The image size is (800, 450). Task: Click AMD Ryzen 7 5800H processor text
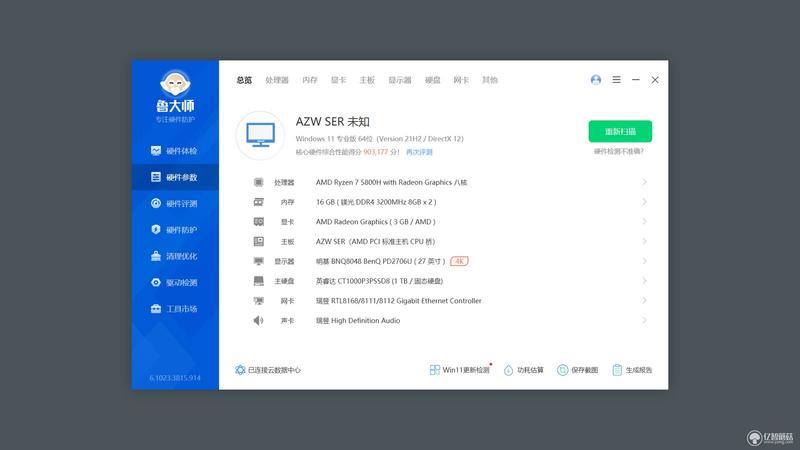pyautogui.click(x=391, y=182)
